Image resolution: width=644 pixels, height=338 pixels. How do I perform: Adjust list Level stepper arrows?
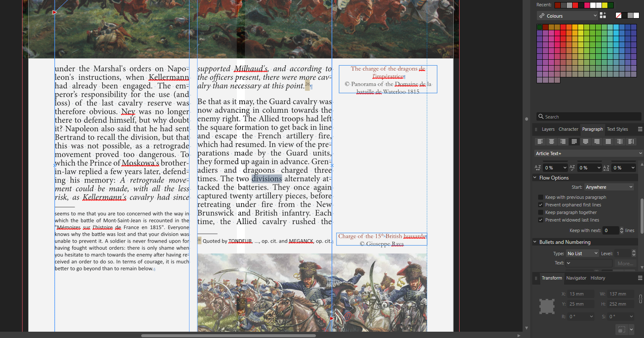[x=633, y=253]
